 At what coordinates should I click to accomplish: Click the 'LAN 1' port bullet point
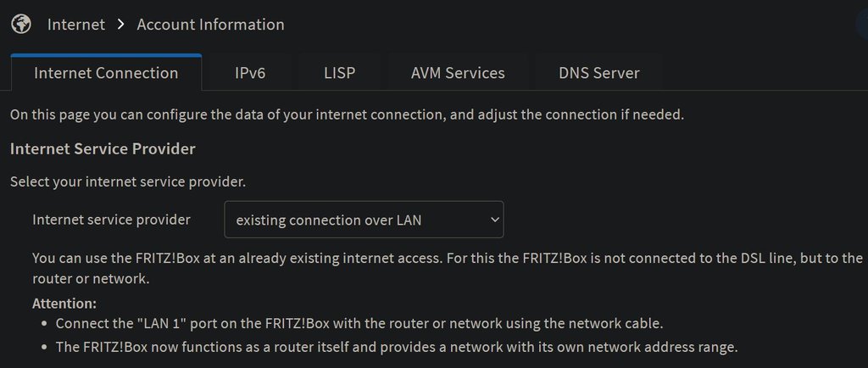(359, 323)
